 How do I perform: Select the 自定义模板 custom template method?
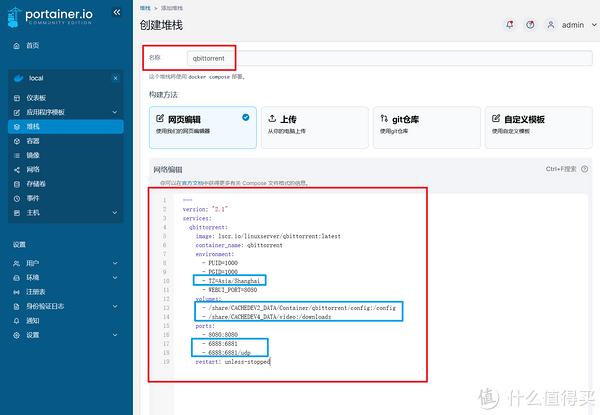[539, 127]
